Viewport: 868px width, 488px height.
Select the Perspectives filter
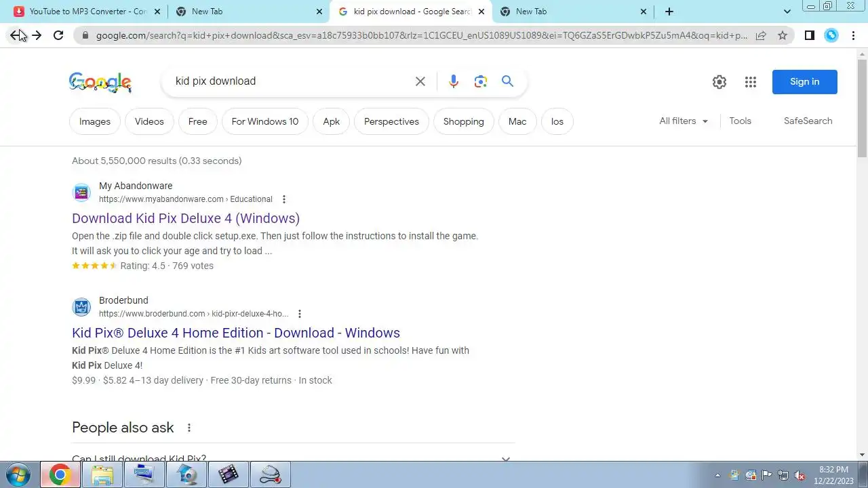(391, 121)
